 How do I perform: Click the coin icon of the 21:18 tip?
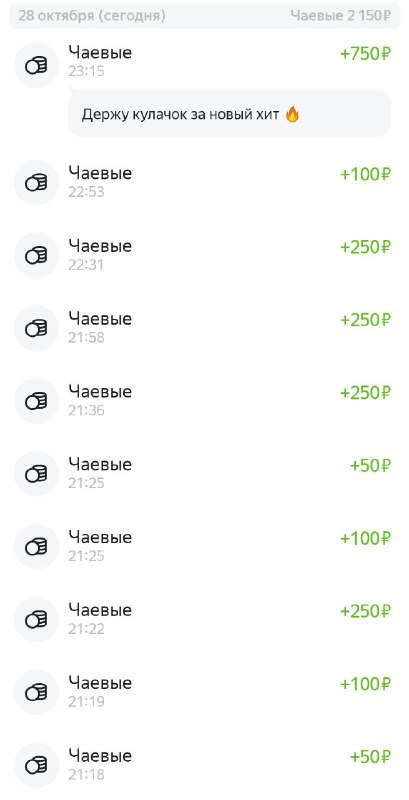[x=36, y=765]
